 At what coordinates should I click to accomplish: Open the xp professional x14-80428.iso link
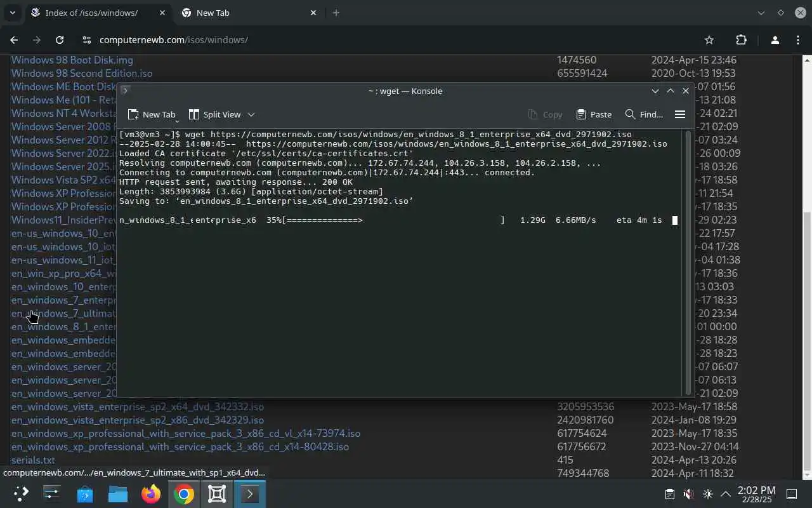pyautogui.click(x=180, y=446)
